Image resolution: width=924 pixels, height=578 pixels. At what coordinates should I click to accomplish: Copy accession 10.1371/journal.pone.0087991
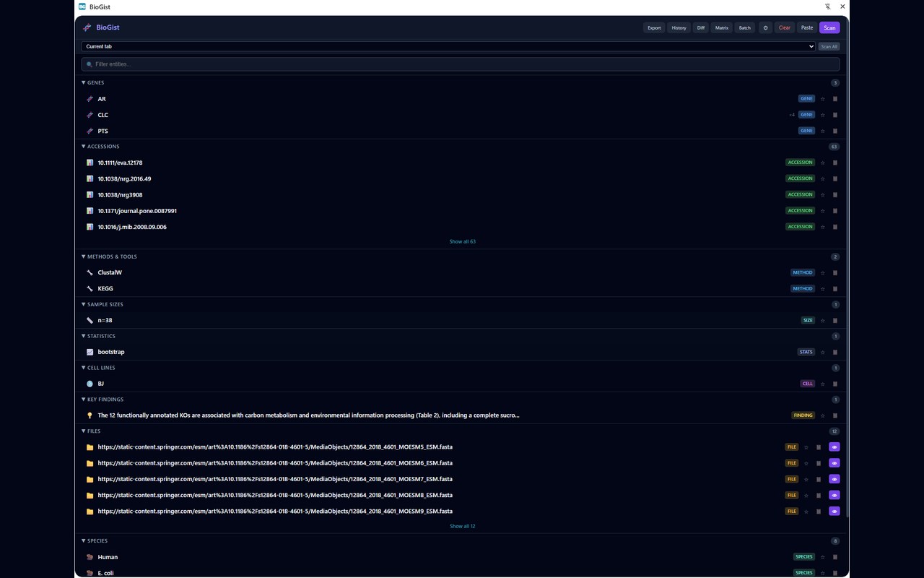point(835,210)
